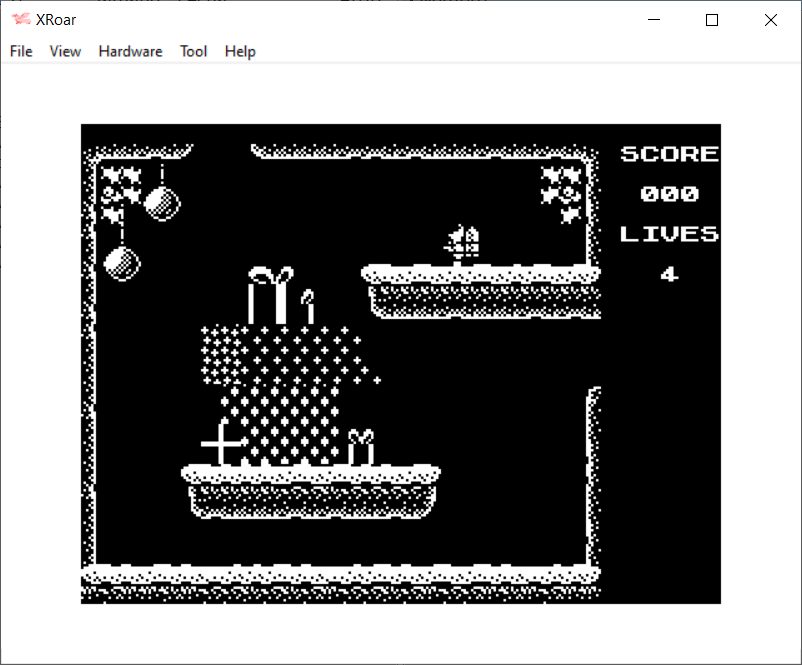802x665 pixels.
Task: Click the holly decoration in the top-left corner
Action: 120,190
